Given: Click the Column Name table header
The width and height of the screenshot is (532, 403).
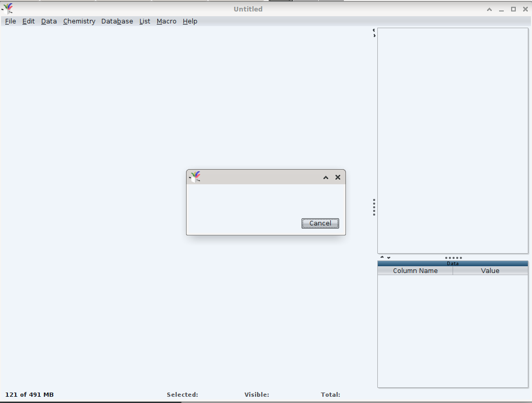Looking at the screenshot, I should click(x=415, y=271).
